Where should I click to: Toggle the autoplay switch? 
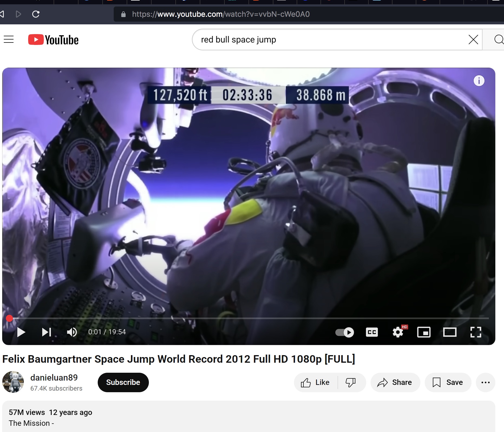345,332
